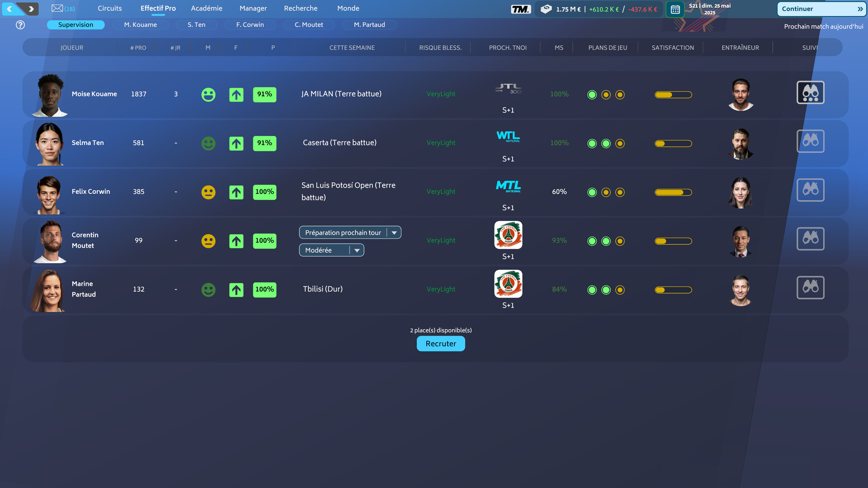Select second game plan circle for Selma Ten

(x=606, y=144)
